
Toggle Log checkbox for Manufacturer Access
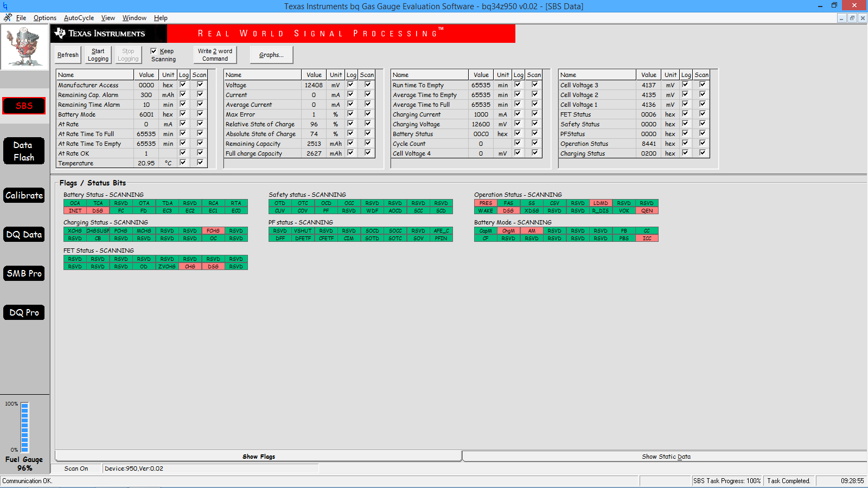point(183,85)
